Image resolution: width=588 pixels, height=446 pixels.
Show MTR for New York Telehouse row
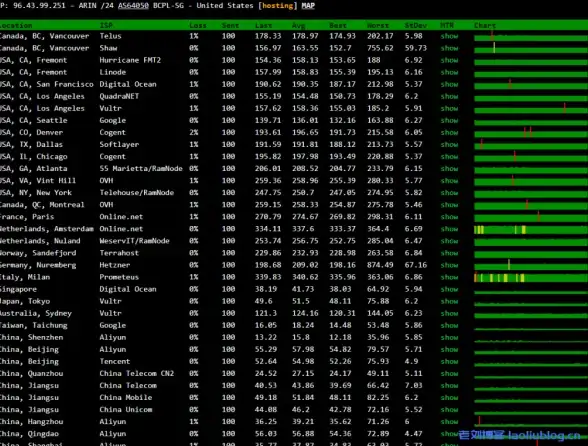click(449, 192)
